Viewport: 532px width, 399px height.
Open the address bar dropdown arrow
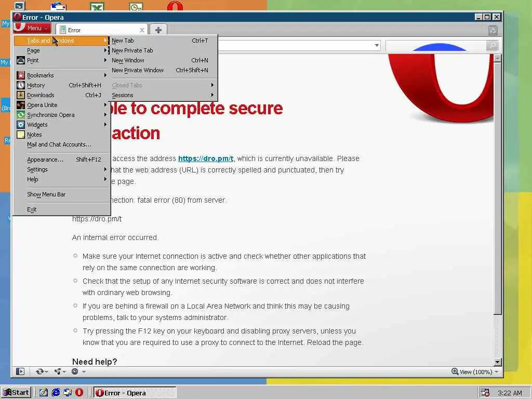[x=377, y=45]
